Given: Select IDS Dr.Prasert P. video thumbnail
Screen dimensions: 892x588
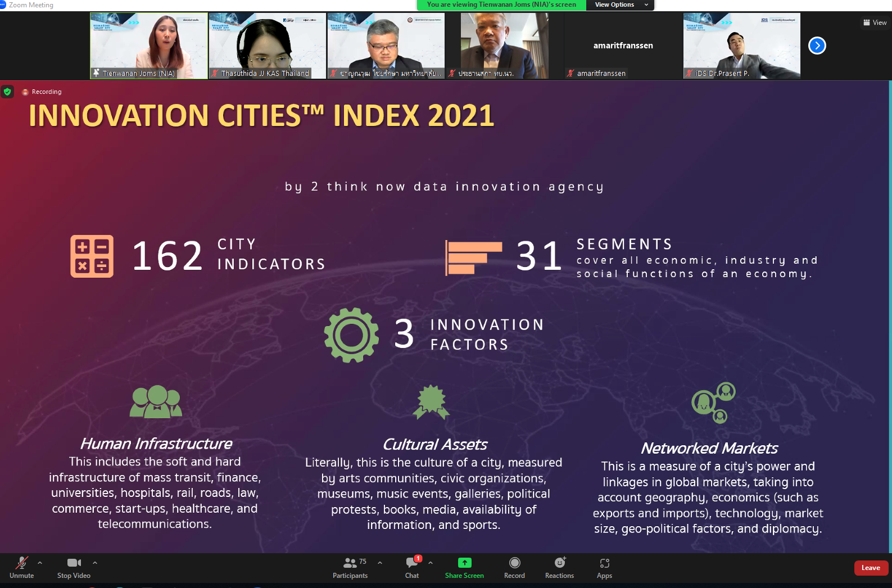Looking at the screenshot, I should [x=741, y=45].
